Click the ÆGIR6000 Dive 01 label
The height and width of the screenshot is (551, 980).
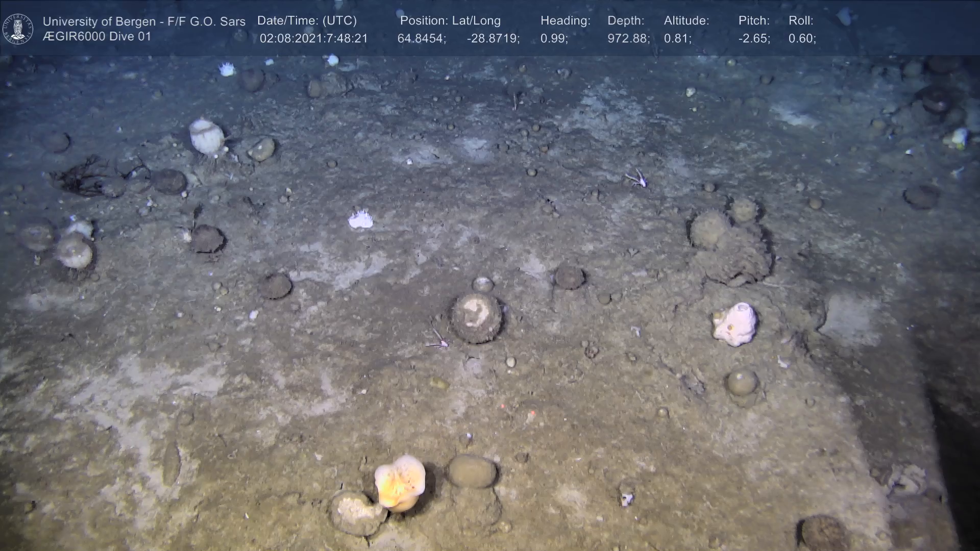(x=97, y=37)
